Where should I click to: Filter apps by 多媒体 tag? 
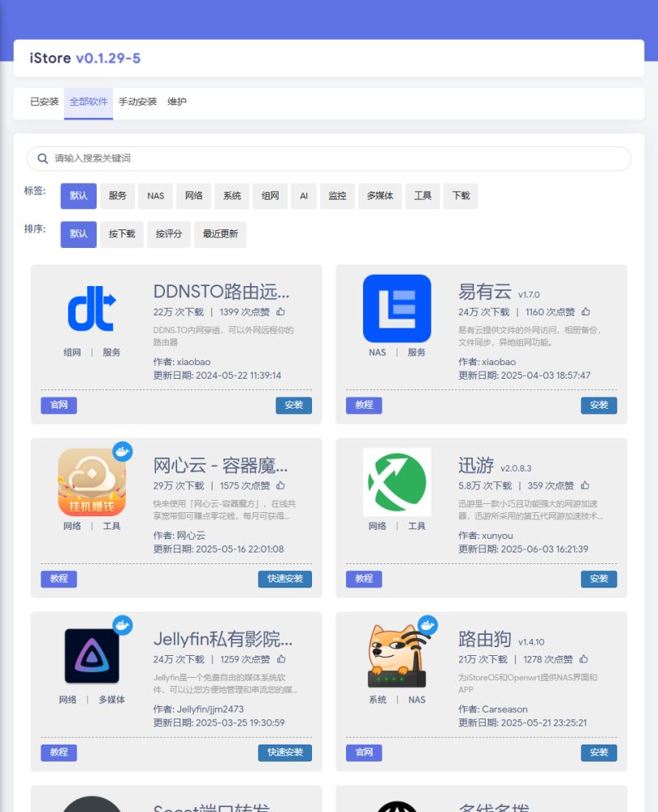pyautogui.click(x=379, y=196)
